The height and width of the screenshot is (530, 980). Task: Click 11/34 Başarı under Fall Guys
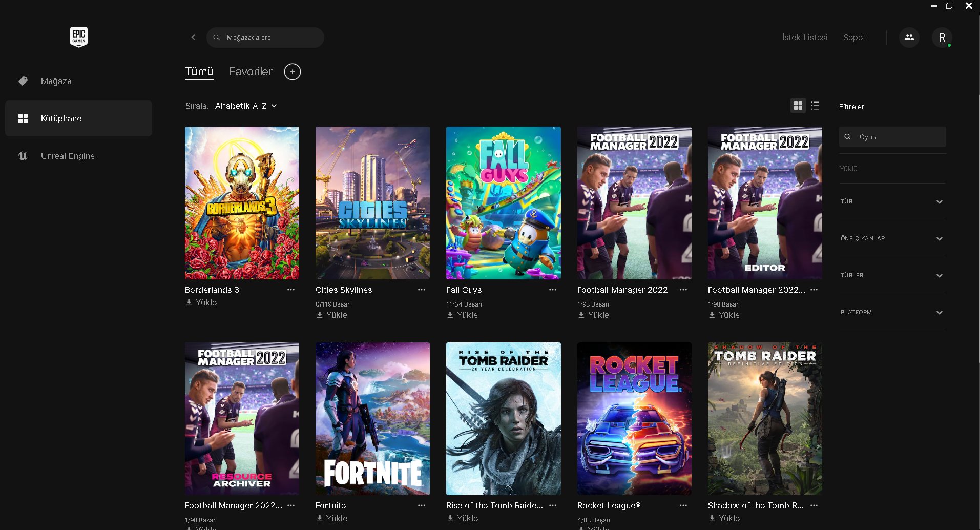[x=464, y=304]
